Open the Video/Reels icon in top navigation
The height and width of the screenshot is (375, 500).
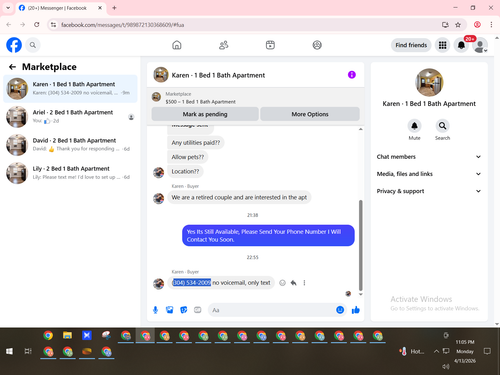270,45
